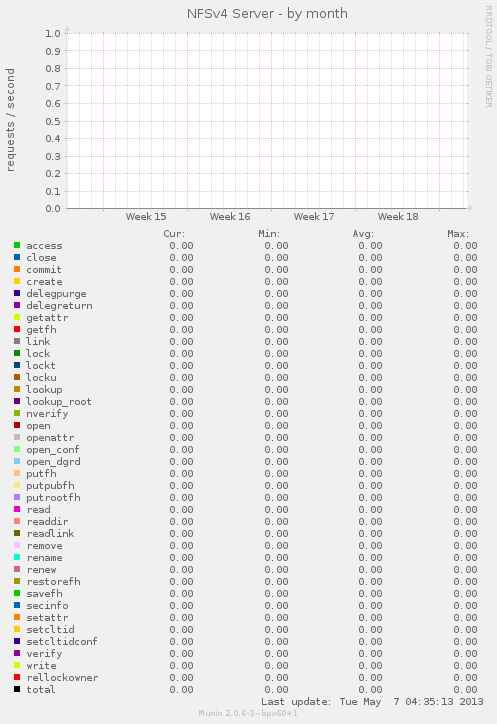Click the Last update timestamp text

pyautogui.click(x=372, y=702)
